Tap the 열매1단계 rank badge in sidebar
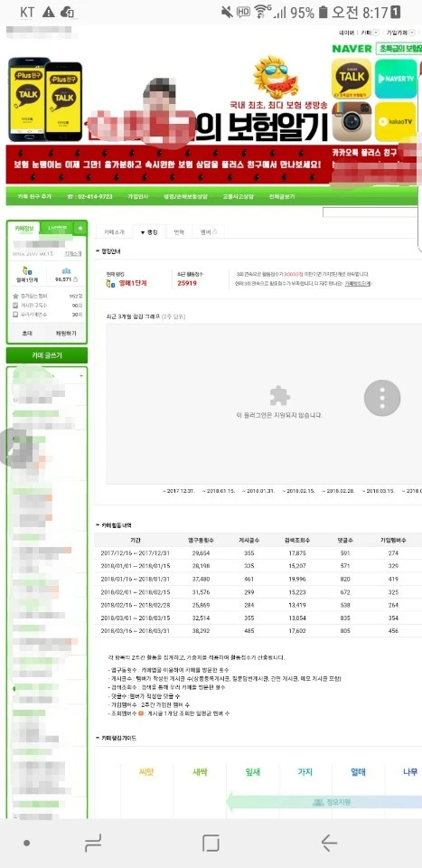The height and width of the screenshot is (868, 422). pyautogui.click(x=26, y=275)
